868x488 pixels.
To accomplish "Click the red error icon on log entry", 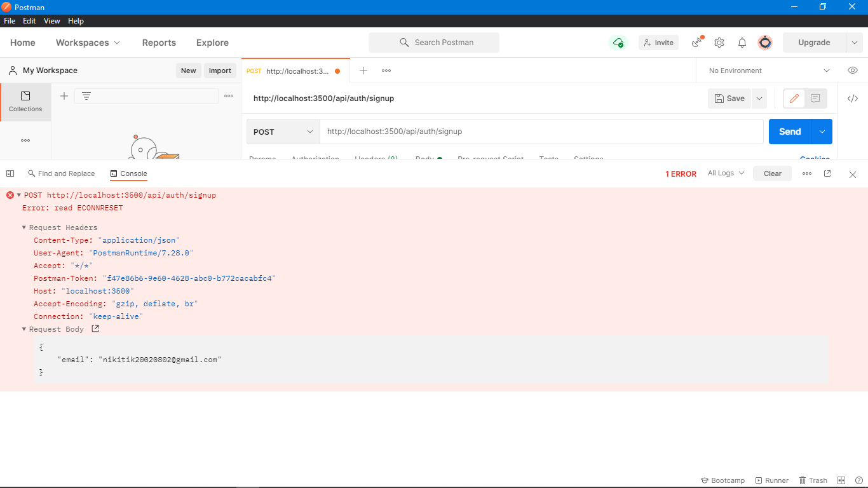I will [x=10, y=195].
